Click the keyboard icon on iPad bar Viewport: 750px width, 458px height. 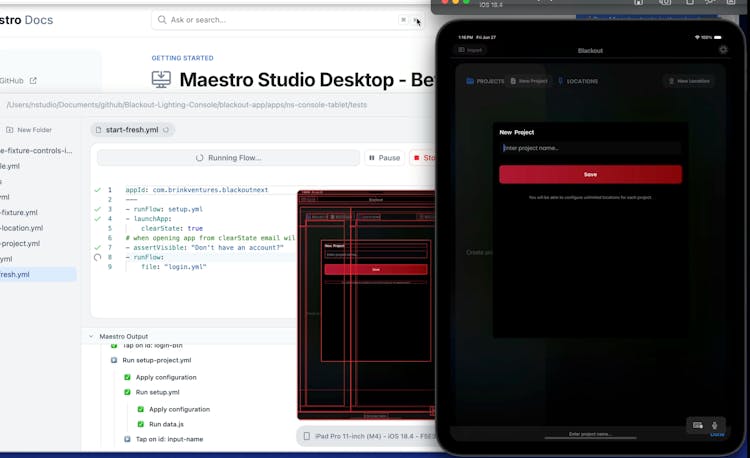click(698, 425)
